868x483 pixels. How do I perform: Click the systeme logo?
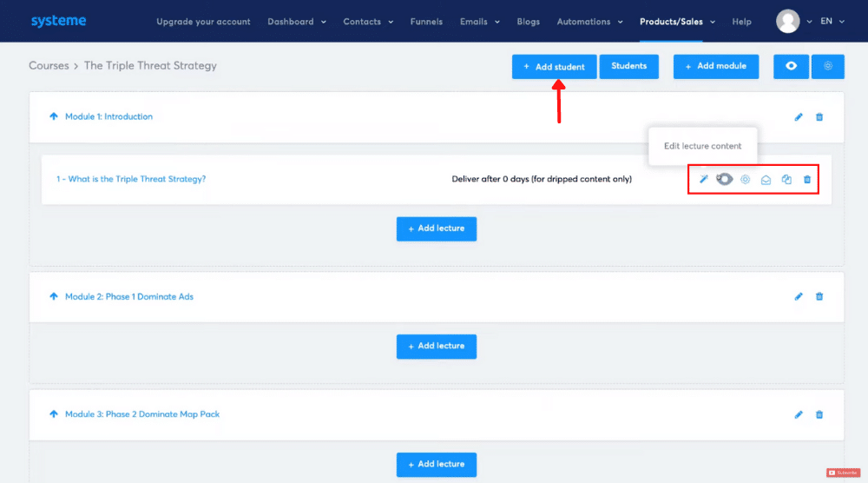(58, 21)
